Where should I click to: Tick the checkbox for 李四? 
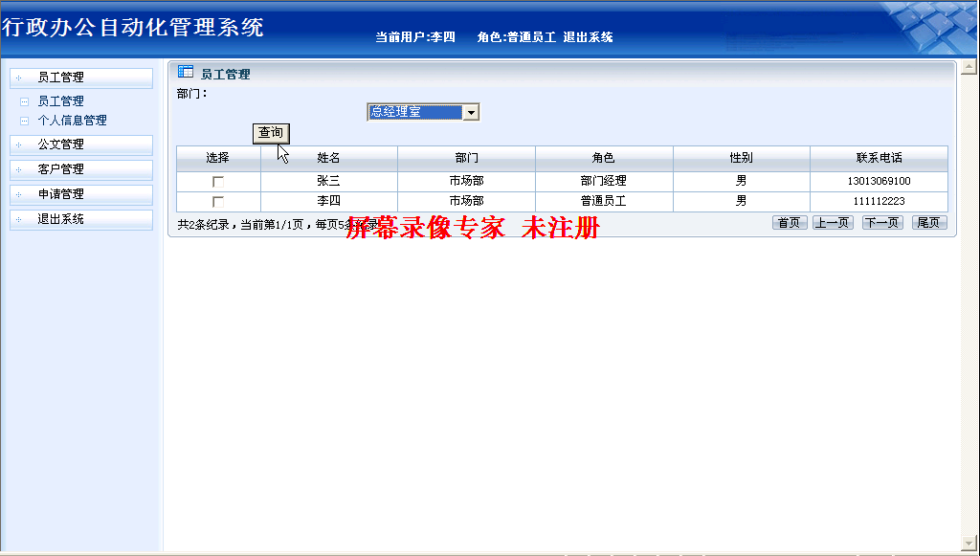(x=218, y=202)
